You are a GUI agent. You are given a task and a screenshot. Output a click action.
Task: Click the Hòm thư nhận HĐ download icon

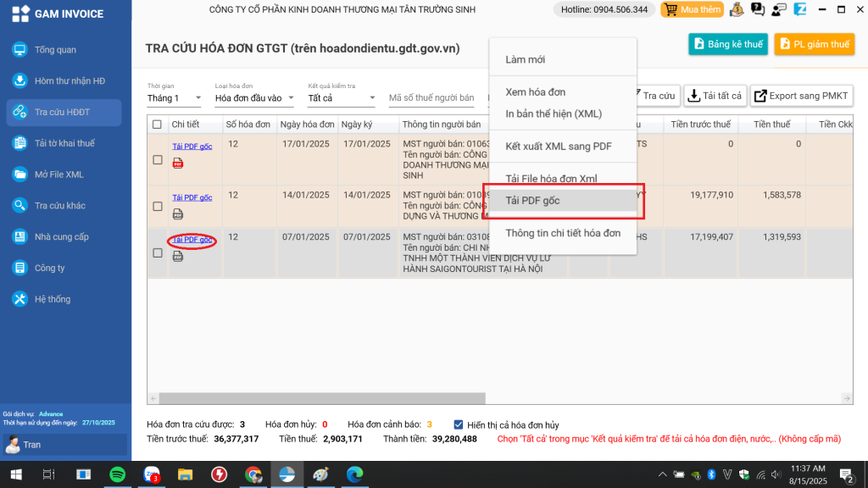20,81
